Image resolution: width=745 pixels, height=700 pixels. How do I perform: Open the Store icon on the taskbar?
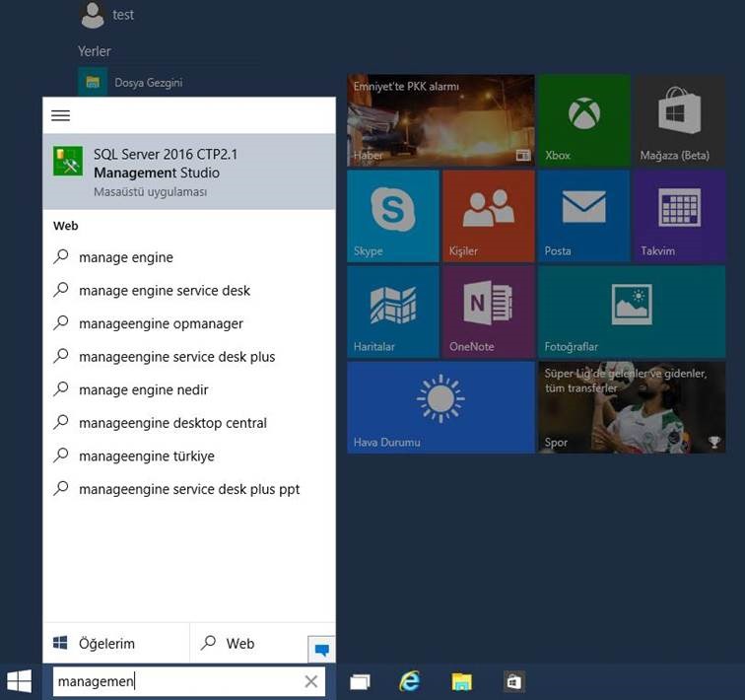click(514, 681)
